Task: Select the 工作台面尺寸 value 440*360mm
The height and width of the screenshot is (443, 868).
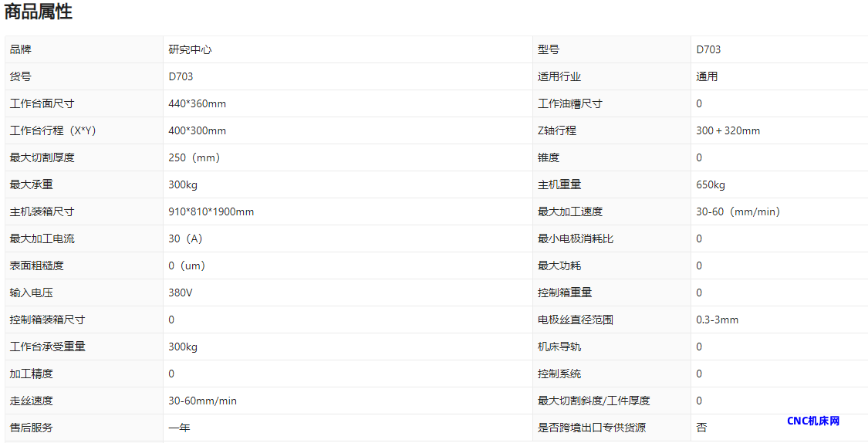Action: [x=197, y=103]
